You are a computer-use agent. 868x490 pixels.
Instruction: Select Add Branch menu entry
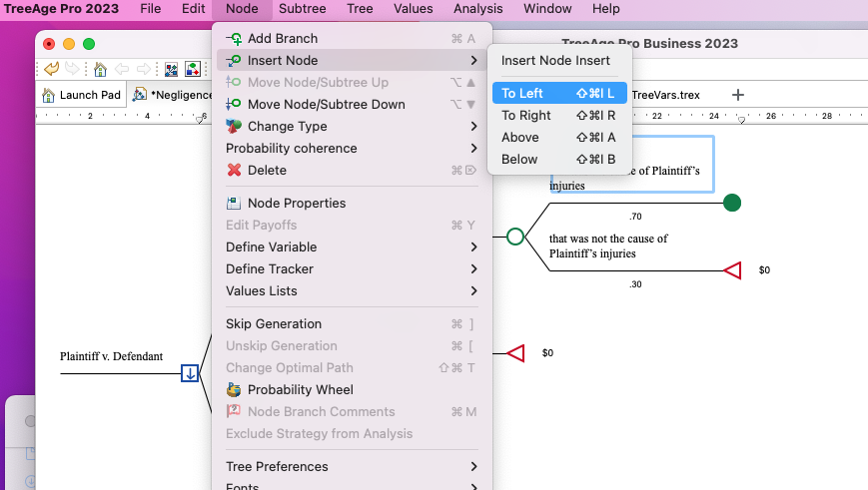click(352, 39)
